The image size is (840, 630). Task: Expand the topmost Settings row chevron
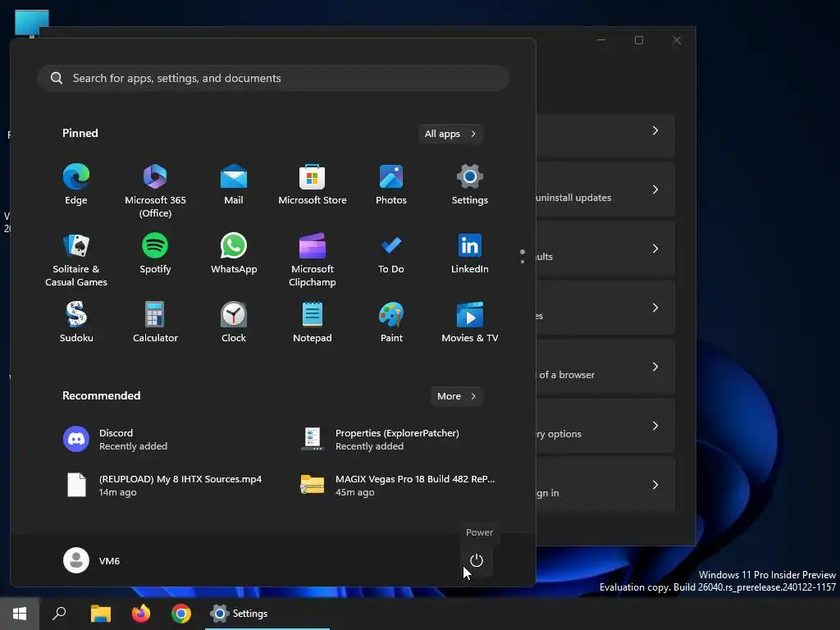(x=655, y=130)
